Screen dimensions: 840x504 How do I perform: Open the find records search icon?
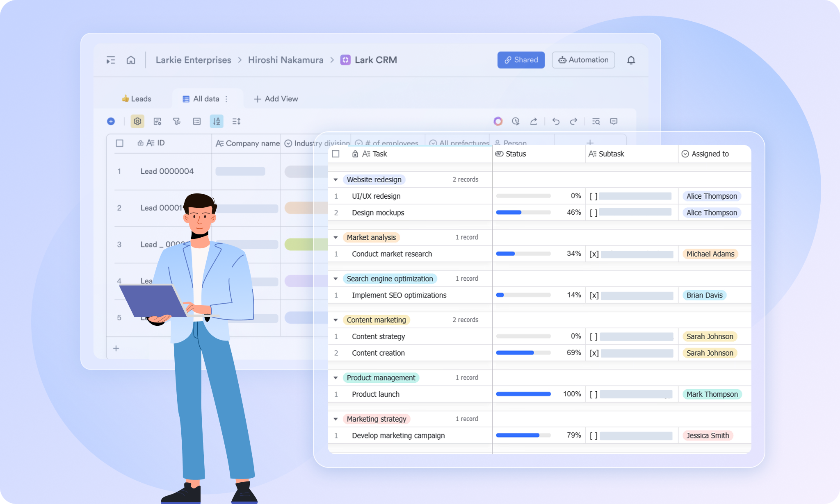click(x=596, y=121)
